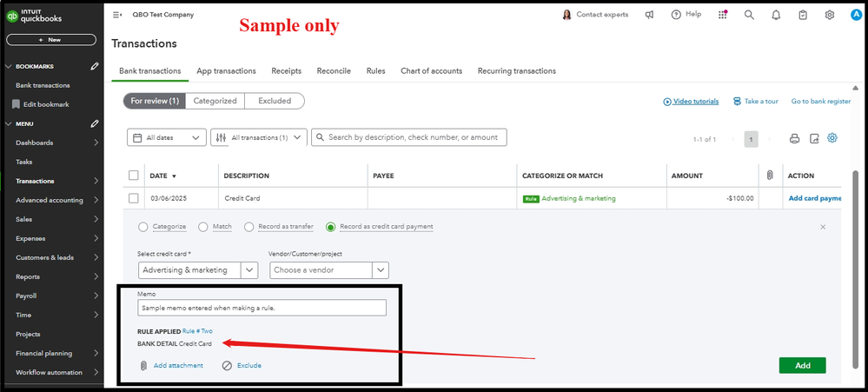
Task: Click the export icon above table
Action: [814, 138]
